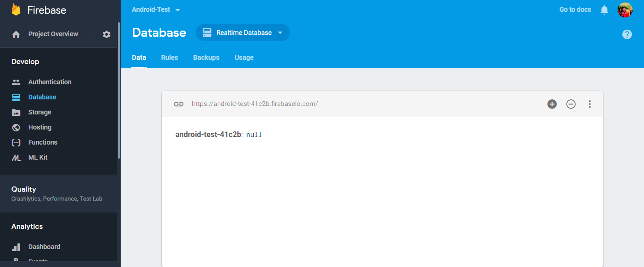Click the Database sidebar icon
The height and width of the screenshot is (267, 644).
tap(16, 97)
